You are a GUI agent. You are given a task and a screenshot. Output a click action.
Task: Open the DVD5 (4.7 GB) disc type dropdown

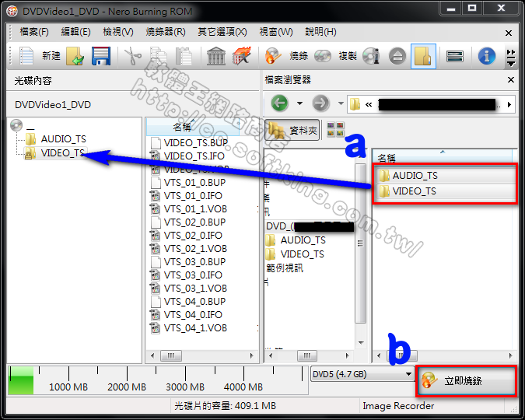[362, 374]
